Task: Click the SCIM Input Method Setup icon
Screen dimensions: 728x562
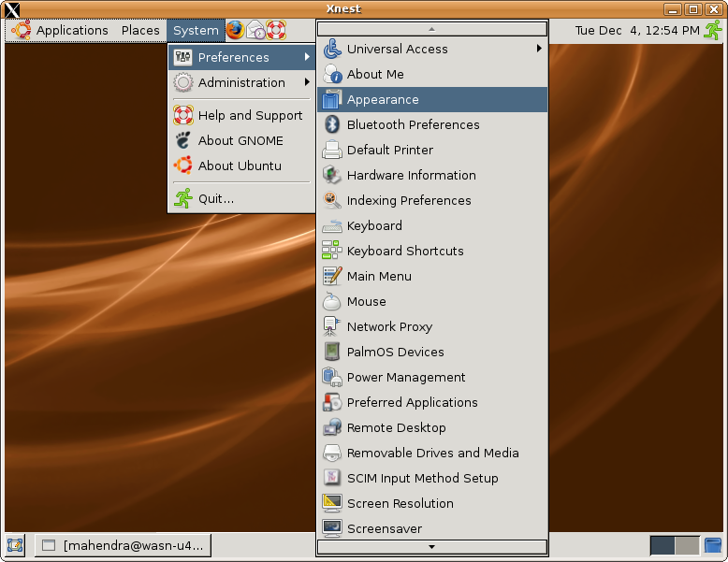Action: tap(332, 478)
